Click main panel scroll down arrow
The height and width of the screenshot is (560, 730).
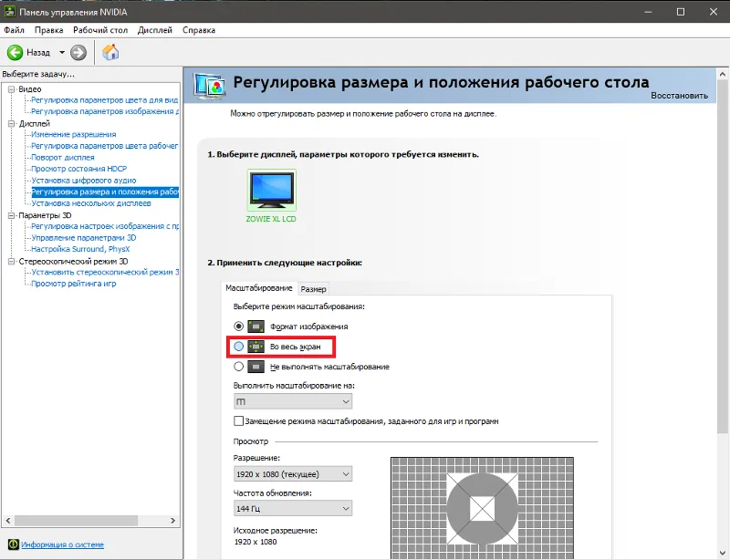(x=723, y=554)
